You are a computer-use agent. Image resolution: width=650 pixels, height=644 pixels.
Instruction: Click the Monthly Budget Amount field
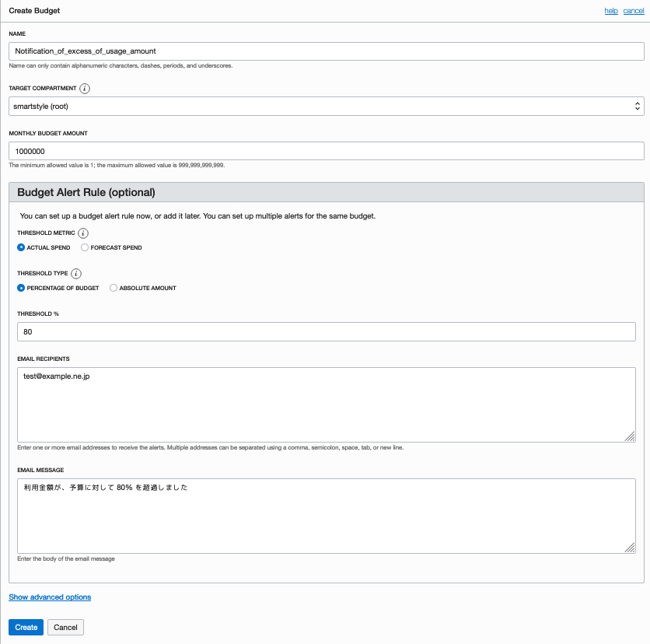327,151
